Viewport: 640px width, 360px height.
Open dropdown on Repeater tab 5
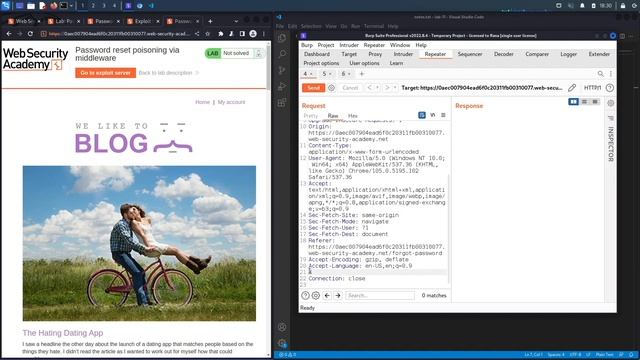coord(330,74)
